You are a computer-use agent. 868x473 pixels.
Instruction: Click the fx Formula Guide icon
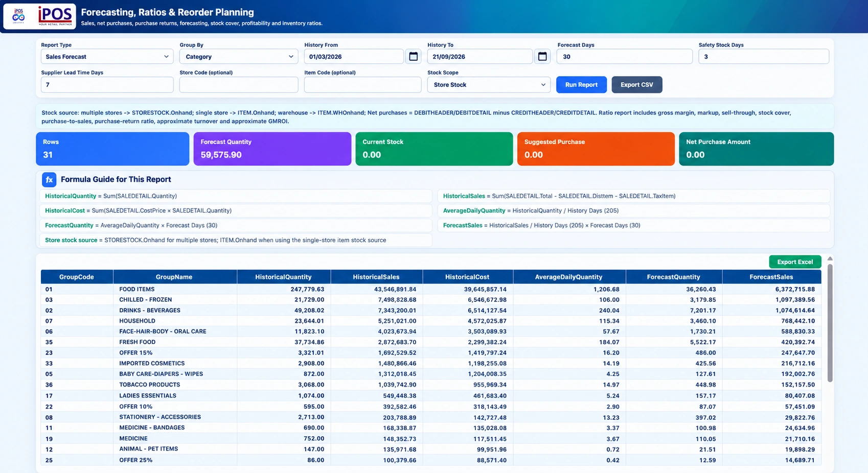tap(49, 179)
